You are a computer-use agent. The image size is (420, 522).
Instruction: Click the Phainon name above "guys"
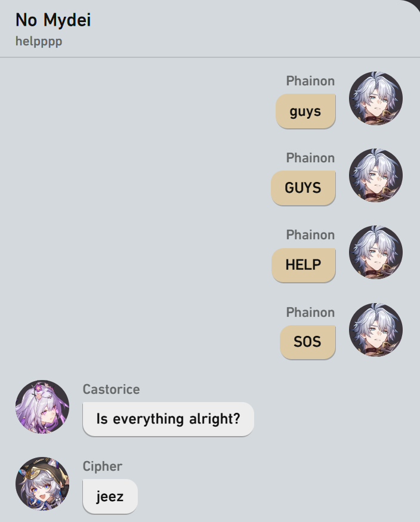(310, 81)
